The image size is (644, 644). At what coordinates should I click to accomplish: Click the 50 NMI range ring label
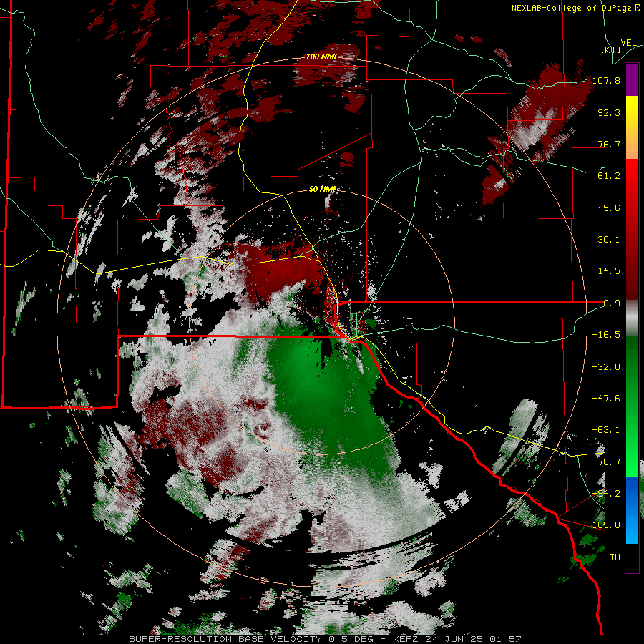323,189
